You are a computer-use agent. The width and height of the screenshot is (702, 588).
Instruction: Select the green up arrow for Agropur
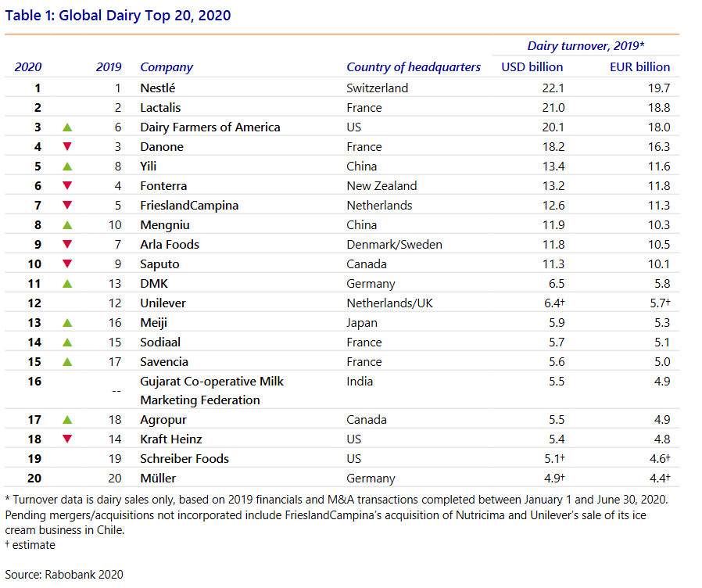[67, 419]
